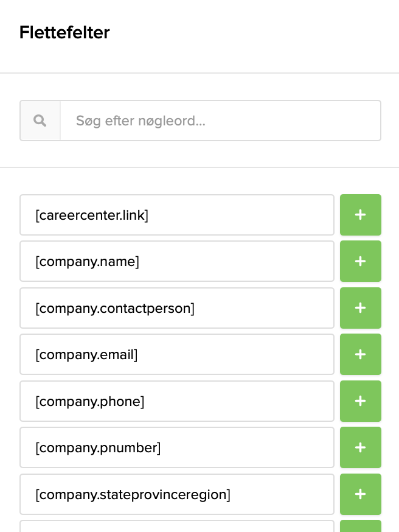399x532 pixels.
Task: Click the plus icon beside company.stateprovinceregion
Action: (360, 494)
